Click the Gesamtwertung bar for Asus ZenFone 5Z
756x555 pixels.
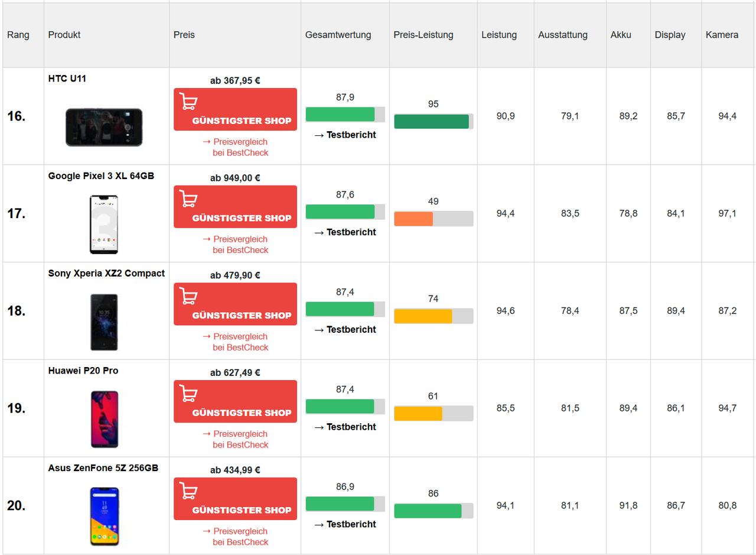[345, 504]
